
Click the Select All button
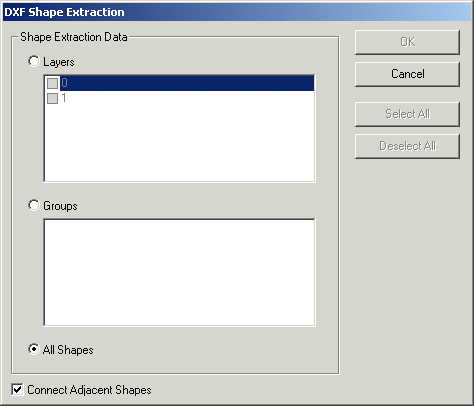point(407,114)
